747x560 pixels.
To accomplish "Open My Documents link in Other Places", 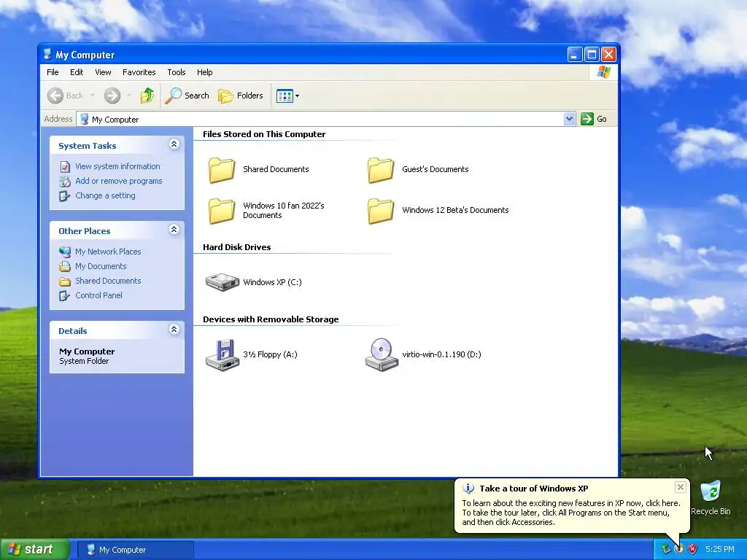I will point(101,266).
